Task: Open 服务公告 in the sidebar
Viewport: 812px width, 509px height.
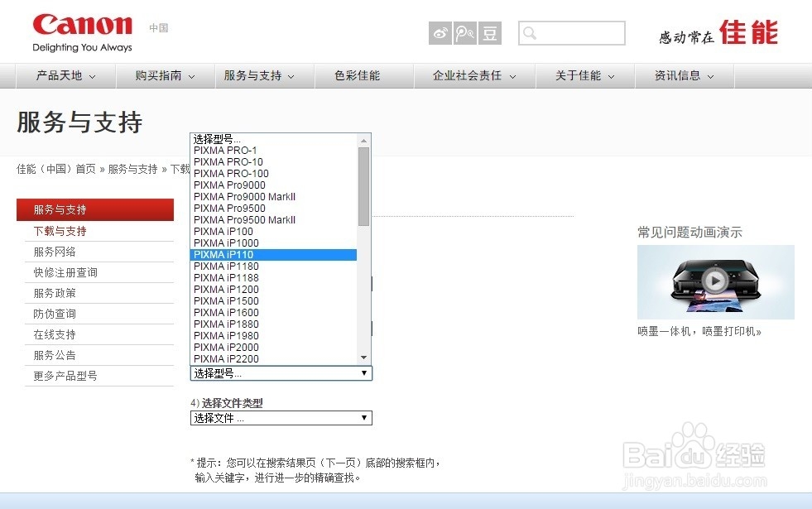Action: click(55, 355)
